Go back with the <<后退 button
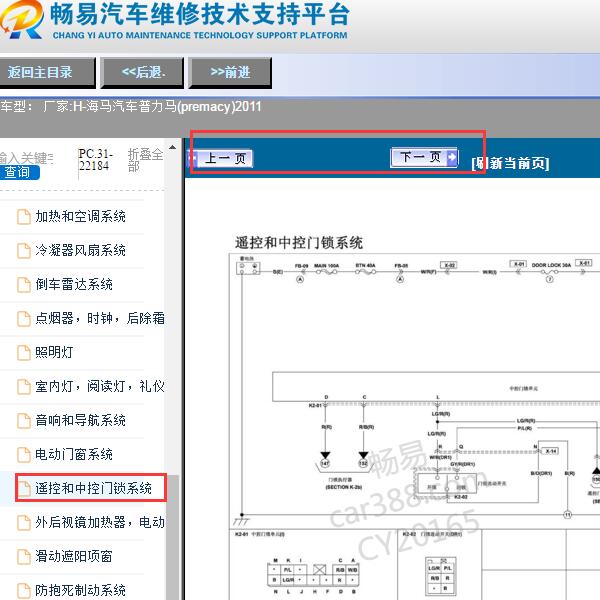This screenshot has width=600, height=600. (x=142, y=73)
